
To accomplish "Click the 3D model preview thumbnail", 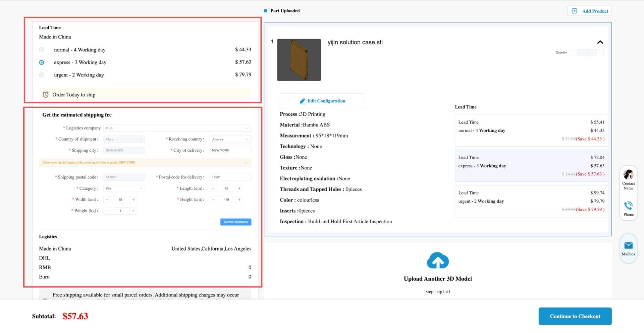I will pyautogui.click(x=299, y=60).
